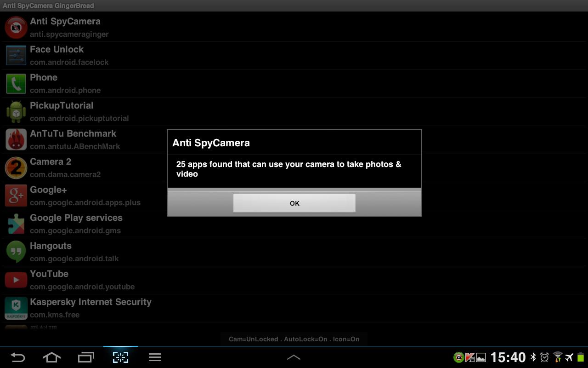Select the AnTuTu Benchmark entry label
588x368 pixels.
(x=73, y=133)
